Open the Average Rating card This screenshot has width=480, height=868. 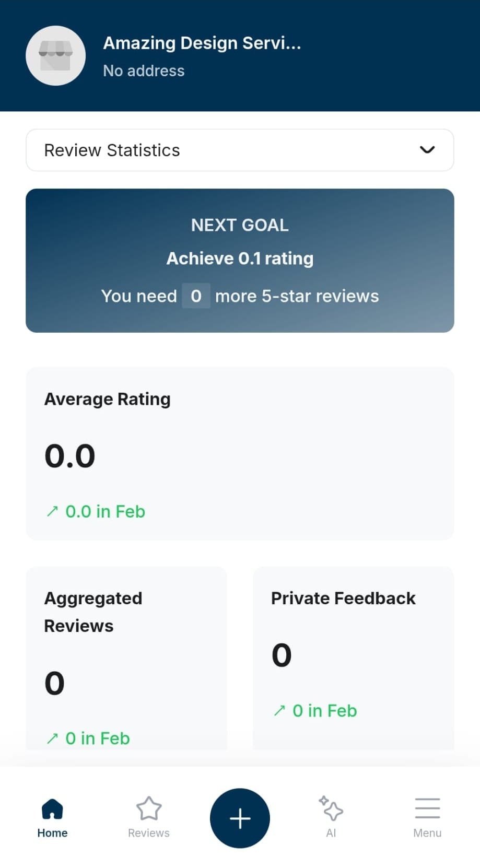click(240, 453)
